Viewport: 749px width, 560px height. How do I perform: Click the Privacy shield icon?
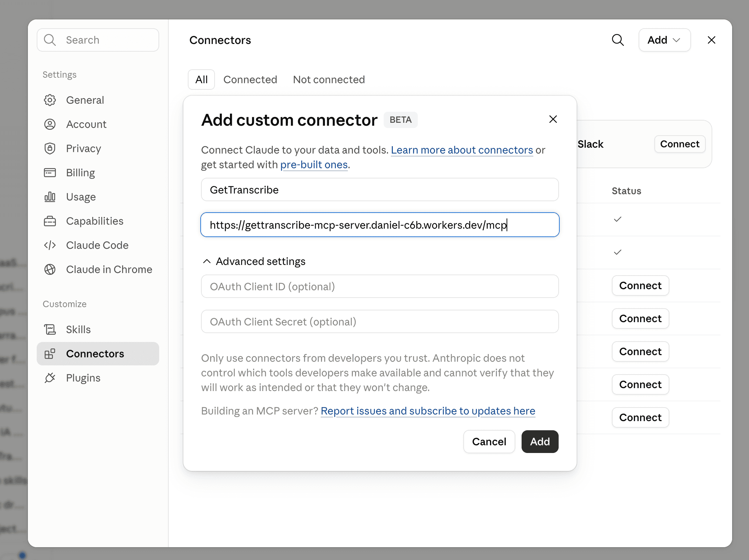(50, 148)
